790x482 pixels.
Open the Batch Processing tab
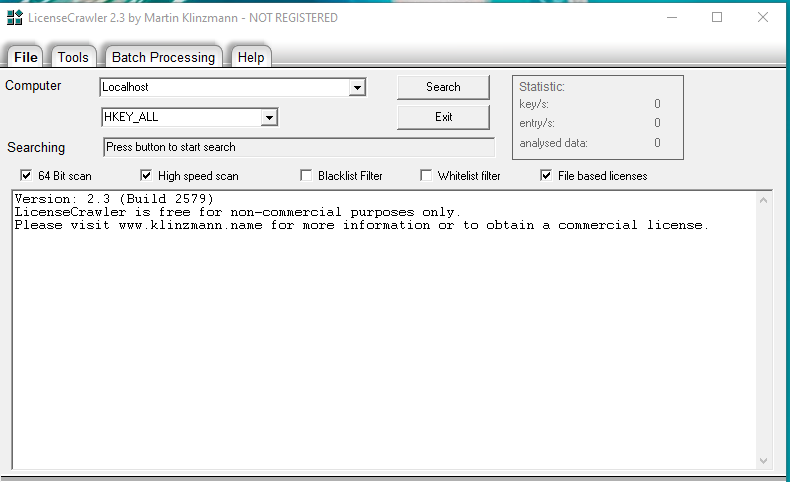click(163, 57)
